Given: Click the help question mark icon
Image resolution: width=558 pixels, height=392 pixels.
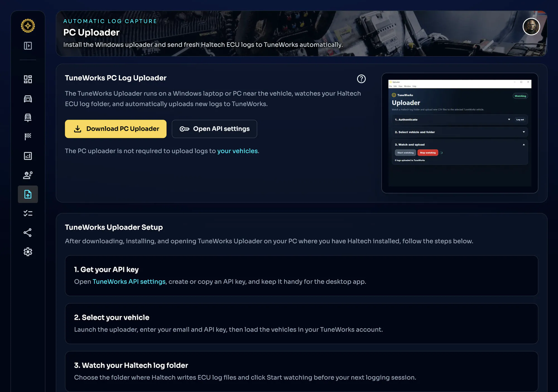Looking at the screenshot, I should coord(361,79).
